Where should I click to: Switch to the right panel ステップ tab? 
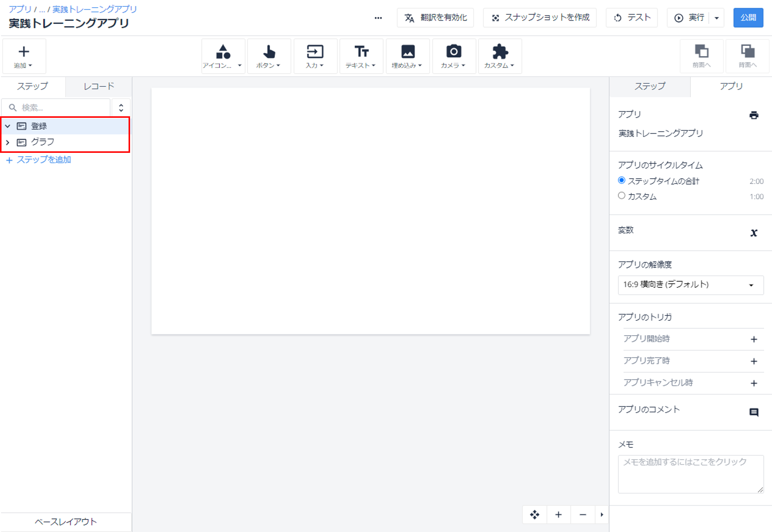click(650, 86)
